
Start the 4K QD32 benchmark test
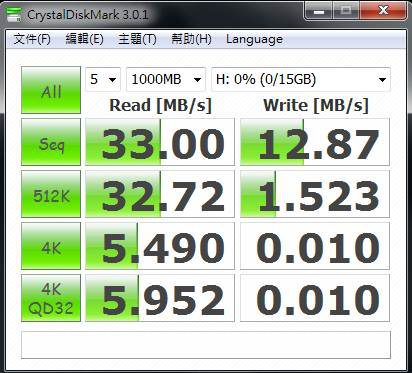pyautogui.click(x=51, y=298)
